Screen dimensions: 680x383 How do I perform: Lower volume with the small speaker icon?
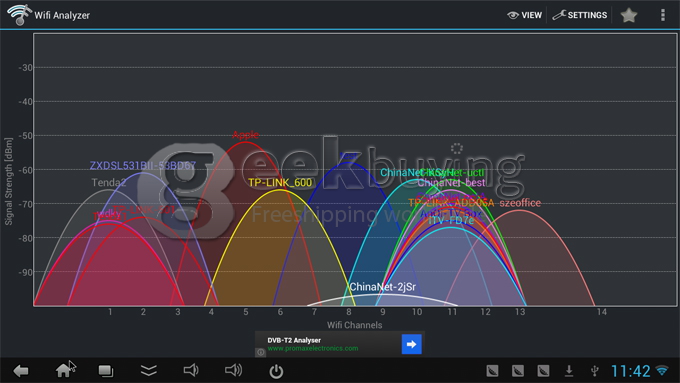[191, 370]
